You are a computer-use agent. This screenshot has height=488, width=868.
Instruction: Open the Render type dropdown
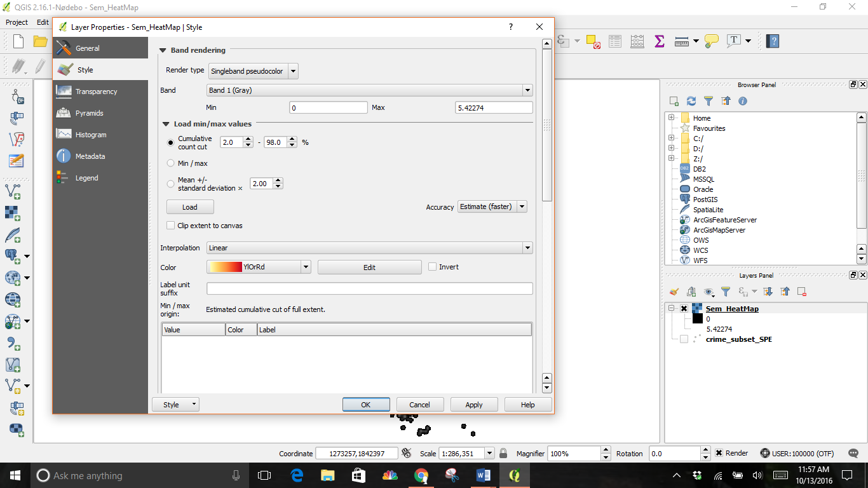pos(253,71)
